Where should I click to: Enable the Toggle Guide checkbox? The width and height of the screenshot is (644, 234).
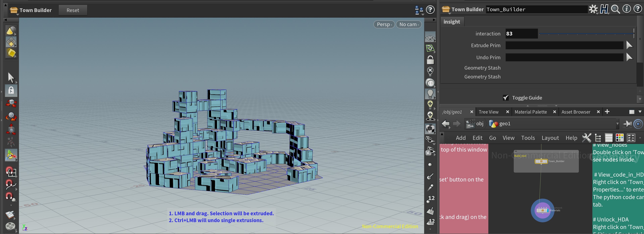506,98
